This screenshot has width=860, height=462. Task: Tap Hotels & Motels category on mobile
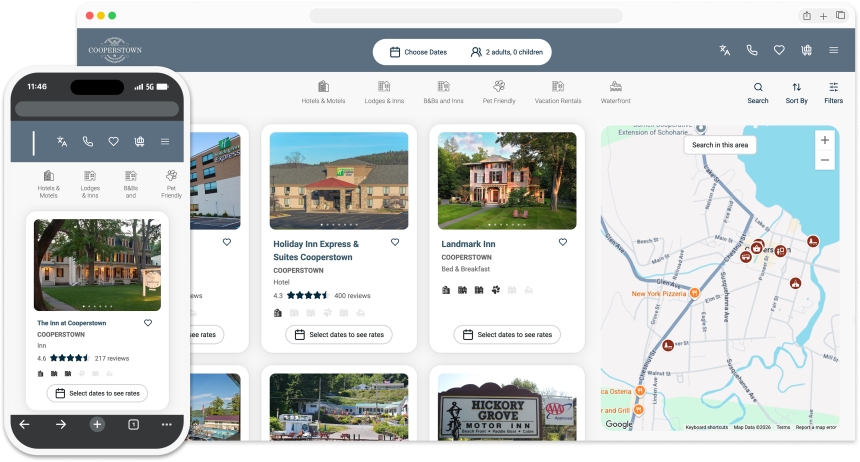tap(49, 184)
